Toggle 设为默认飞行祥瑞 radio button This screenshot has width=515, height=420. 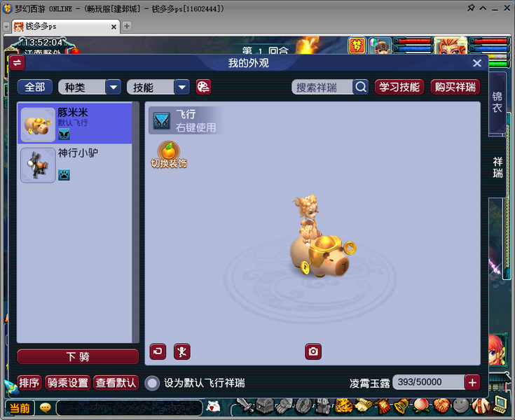click(x=152, y=383)
